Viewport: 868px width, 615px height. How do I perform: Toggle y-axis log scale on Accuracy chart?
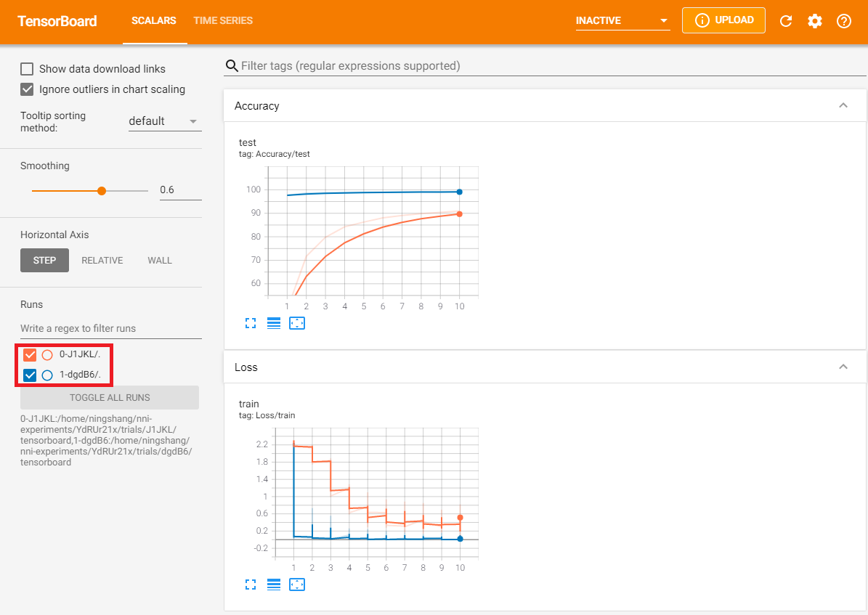274,324
